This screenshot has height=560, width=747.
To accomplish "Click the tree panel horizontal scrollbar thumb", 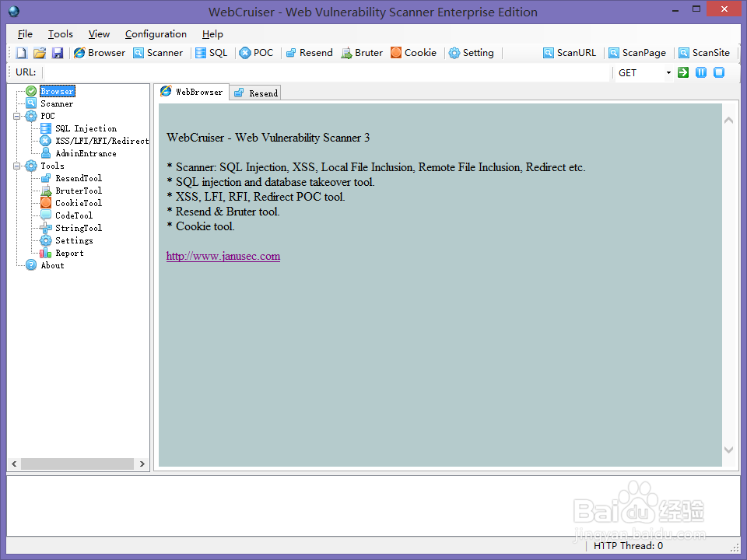I will 77,464.
